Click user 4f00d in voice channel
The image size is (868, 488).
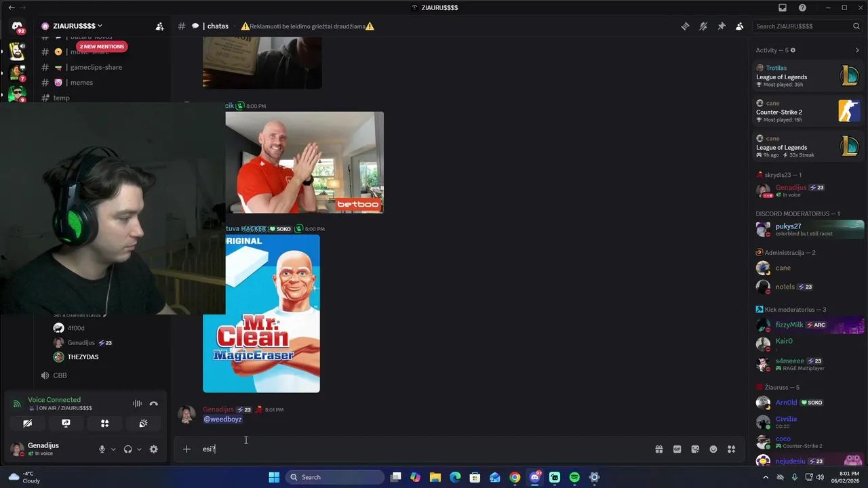tap(76, 328)
